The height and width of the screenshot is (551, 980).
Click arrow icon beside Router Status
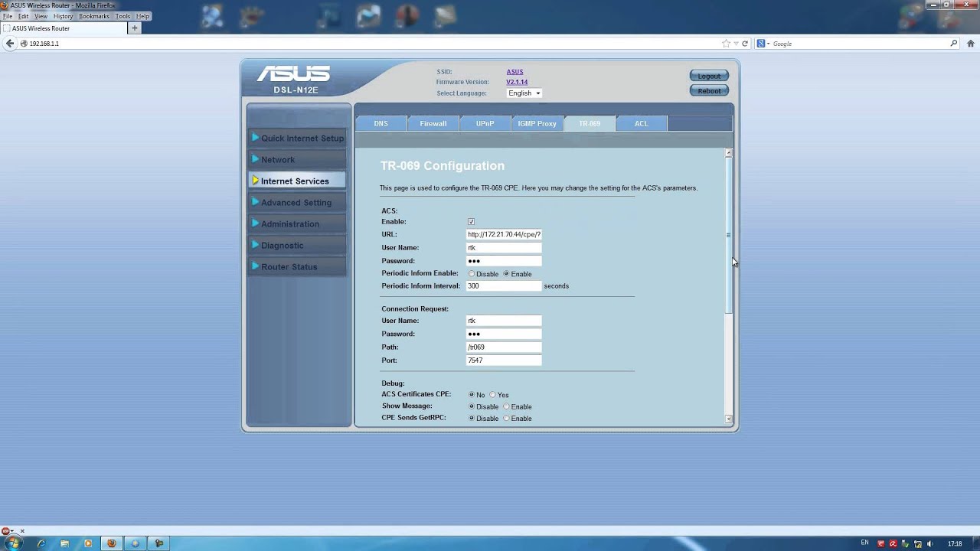256,266
